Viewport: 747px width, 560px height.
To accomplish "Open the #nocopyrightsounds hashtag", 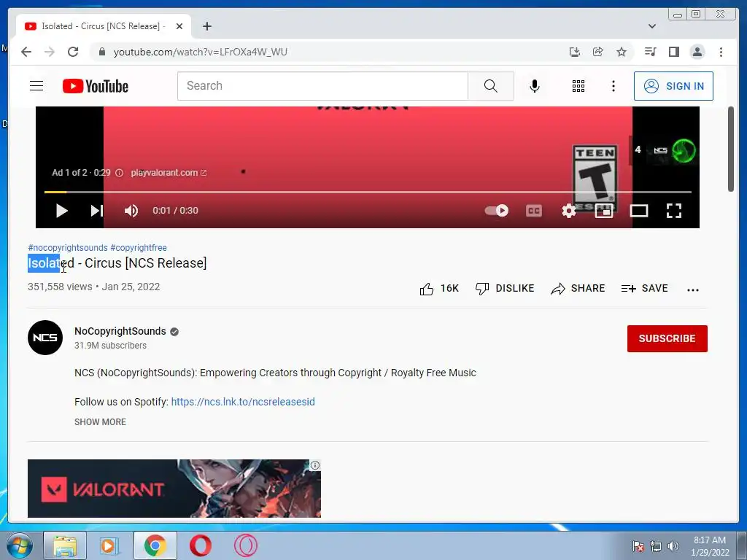I will [68, 248].
